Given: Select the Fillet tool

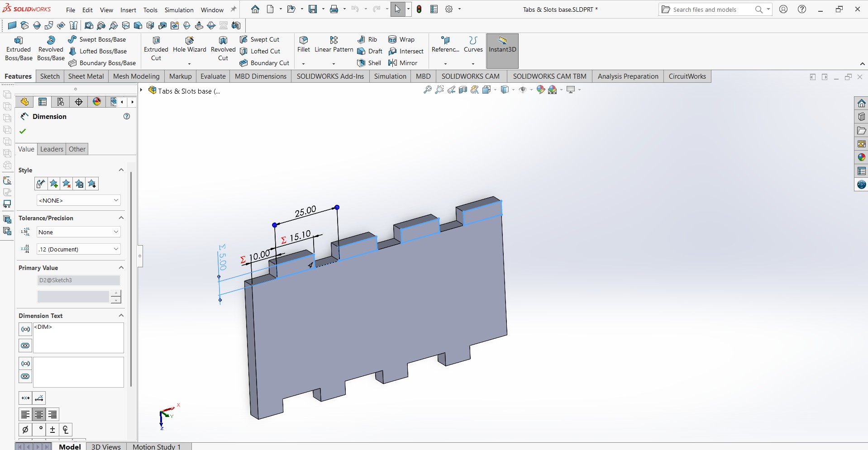Looking at the screenshot, I should point(304,45).
